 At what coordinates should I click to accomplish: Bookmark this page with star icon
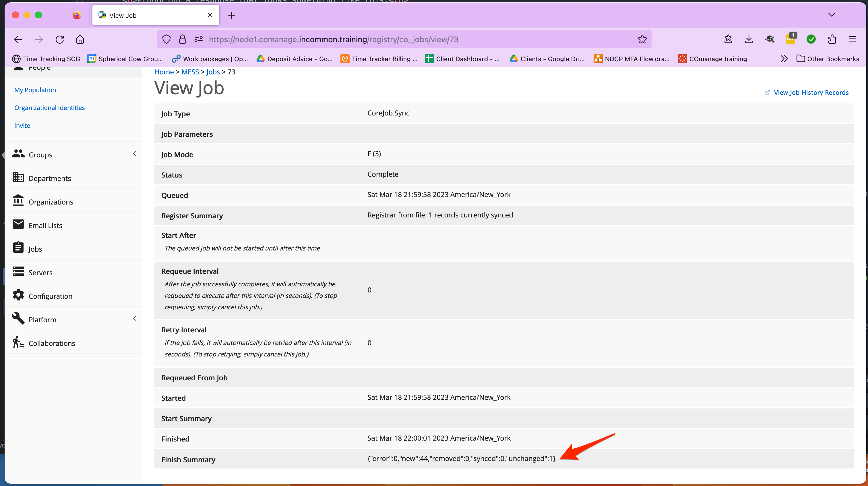[642, 39]
